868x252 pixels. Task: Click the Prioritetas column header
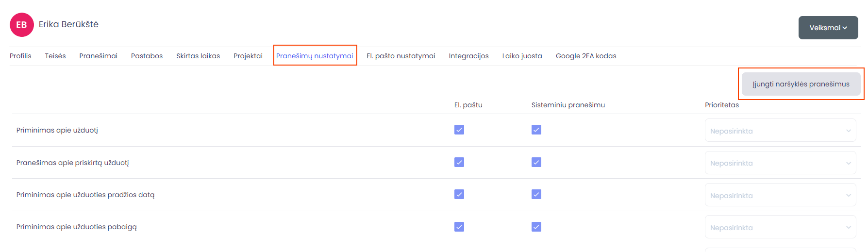[x=722, y=105]
